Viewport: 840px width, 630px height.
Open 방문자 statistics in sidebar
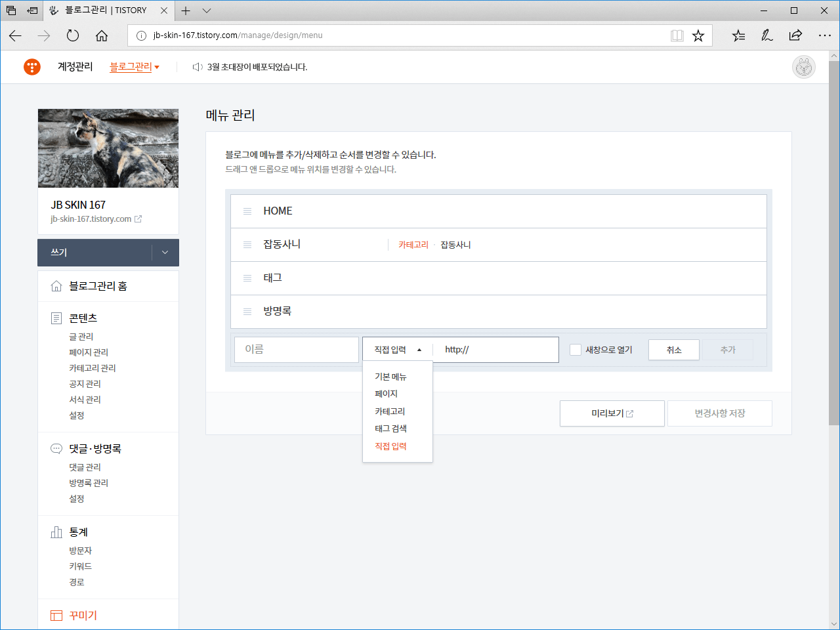coord(81,551)
